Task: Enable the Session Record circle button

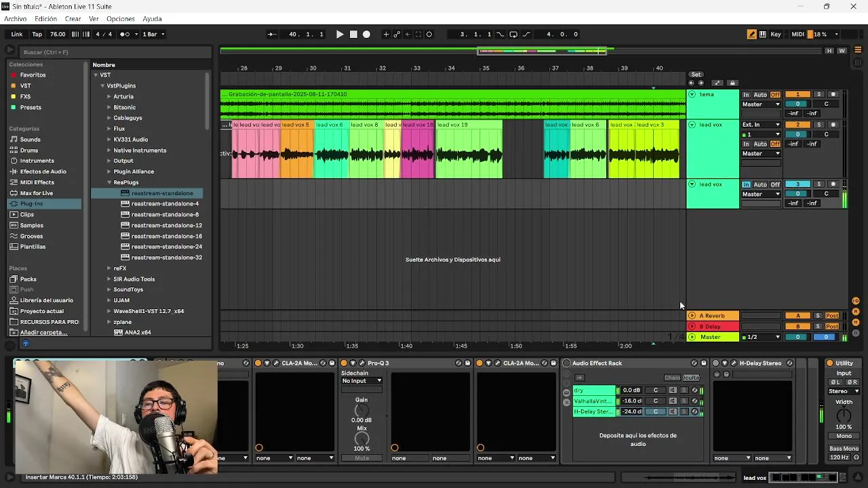Action: coord(429,34)
